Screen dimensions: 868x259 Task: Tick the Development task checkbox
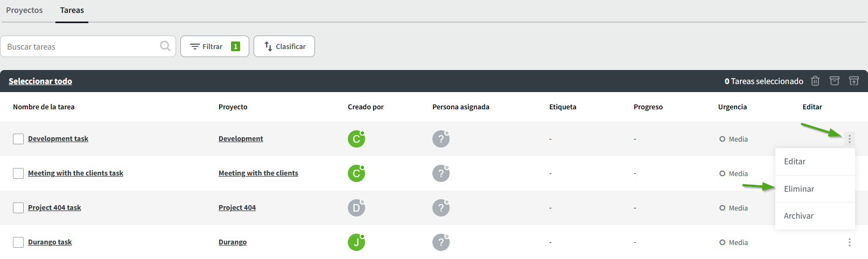[x=18, y=139]
